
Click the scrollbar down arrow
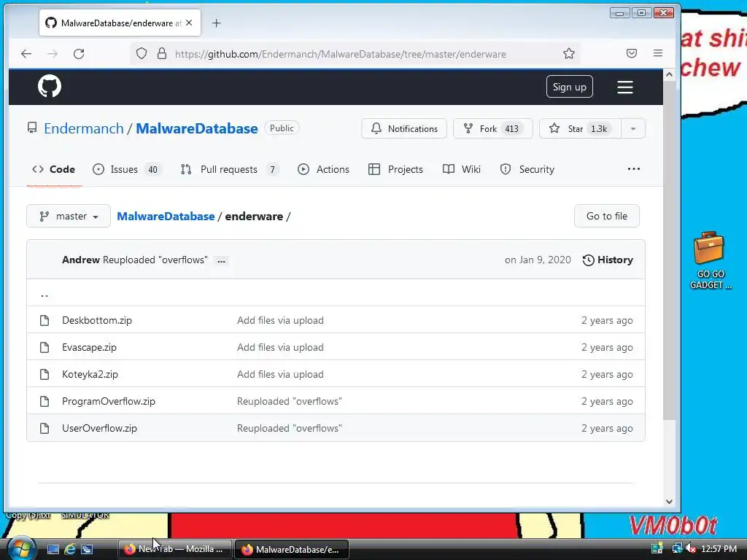669,501
